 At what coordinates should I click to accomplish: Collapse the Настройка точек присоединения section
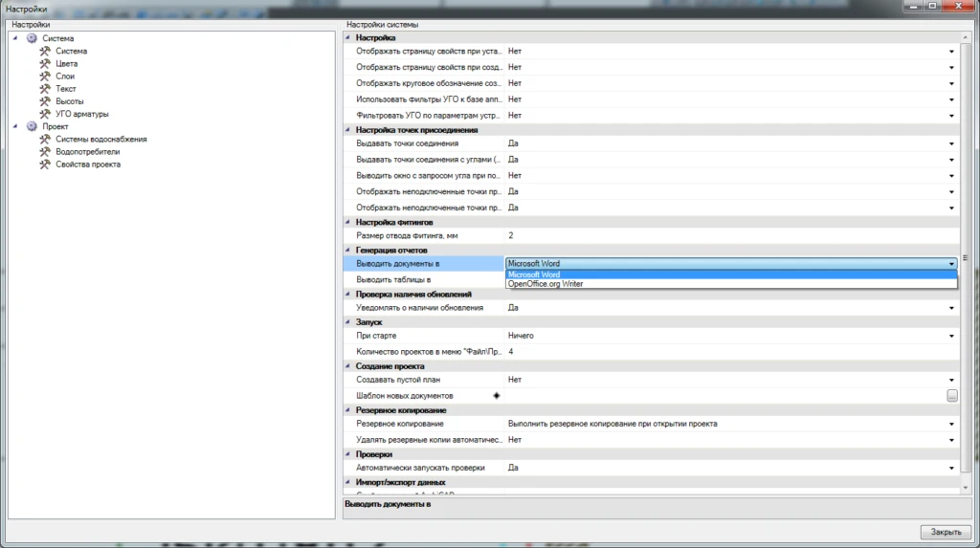coord(348,130)
